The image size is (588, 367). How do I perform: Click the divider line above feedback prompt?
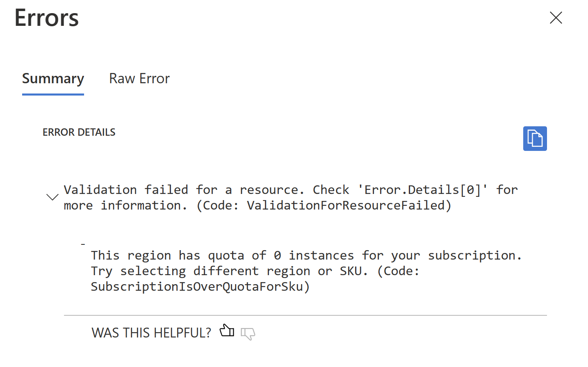pyautogui.click(x=305, y=315)
